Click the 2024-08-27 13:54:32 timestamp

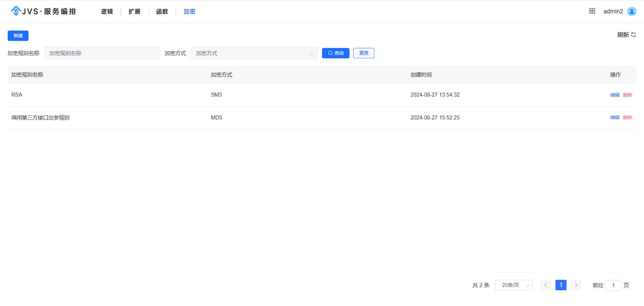tap(435, 95)
